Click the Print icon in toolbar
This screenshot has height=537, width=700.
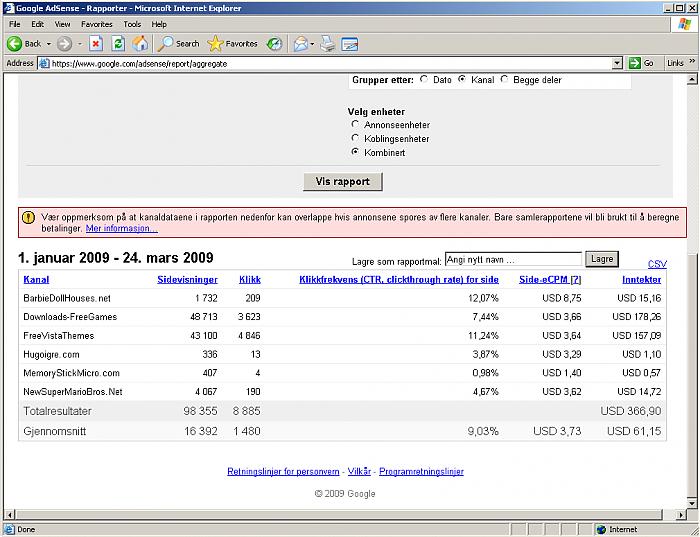click(x=327, y=44)
